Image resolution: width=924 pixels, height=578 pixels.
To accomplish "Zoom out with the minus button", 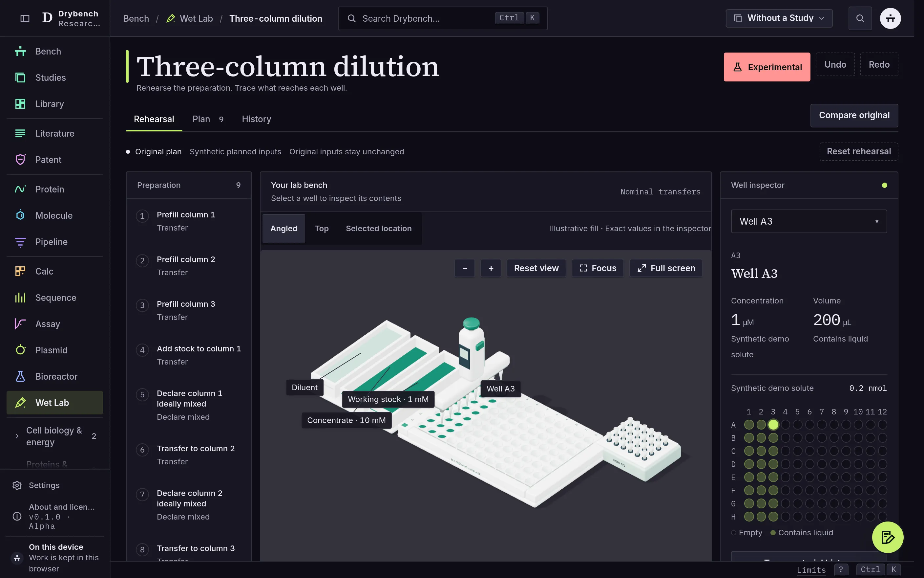I will [465, 268].
